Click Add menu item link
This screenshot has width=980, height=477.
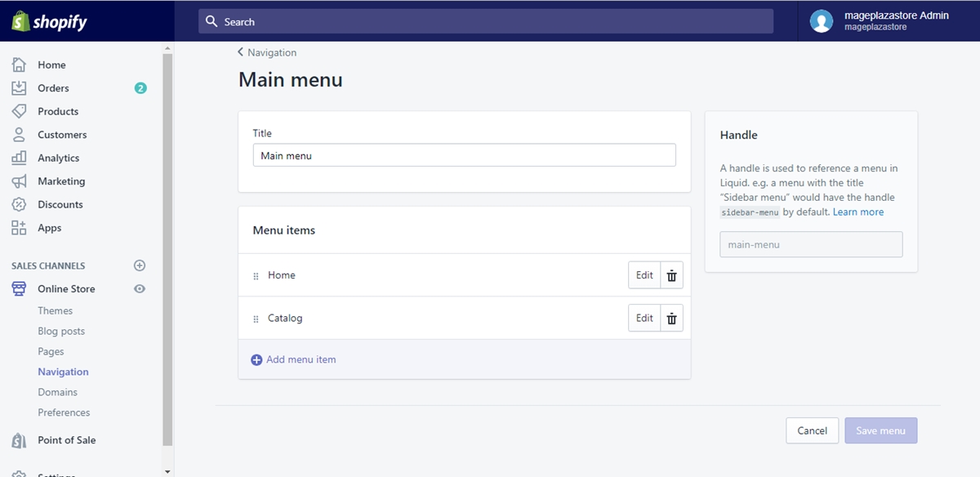[x=301, y=359]
